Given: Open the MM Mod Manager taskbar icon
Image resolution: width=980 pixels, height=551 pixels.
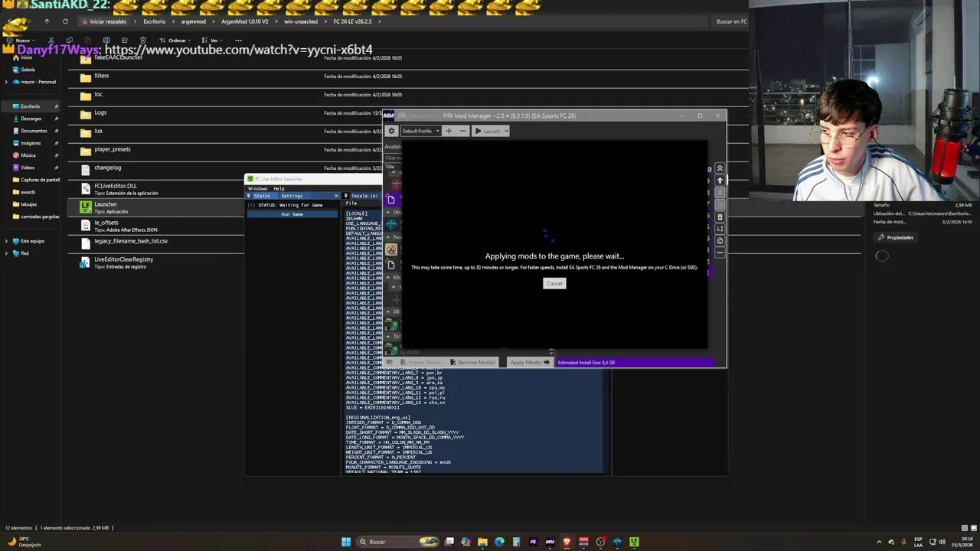Looking at the screenshot, I should (550, 542).
